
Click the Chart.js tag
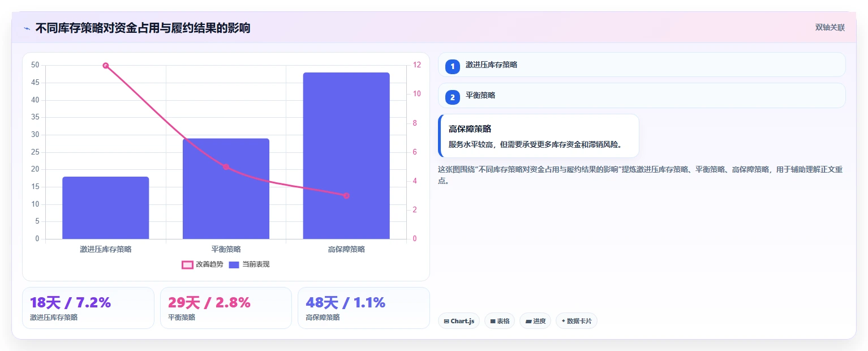pyautogui.click(x=459, y=321)
